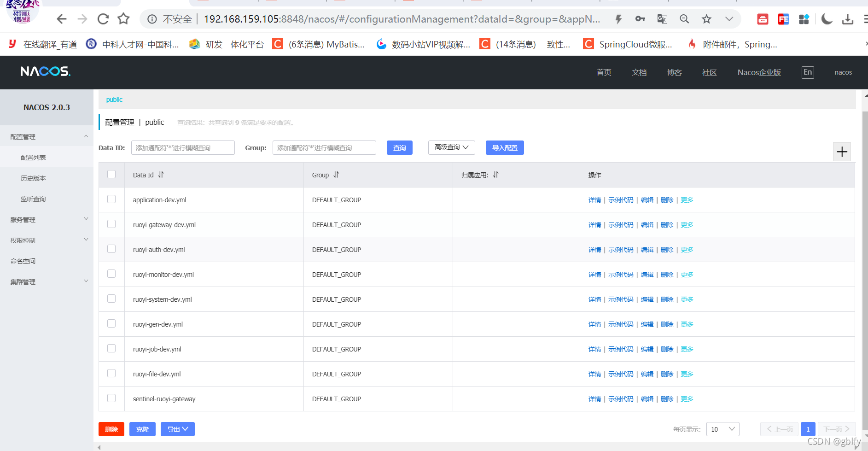Screen dimensions: 868x451
Task: Check the ruoyi-system-dev.yml row checkbox
Action: click(111, 299)
